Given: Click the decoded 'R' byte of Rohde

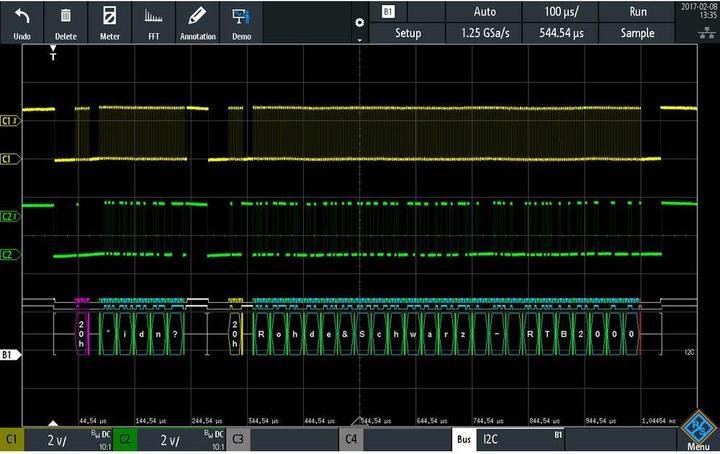Looking at the screenshot, I should click(x=261, y=334).
